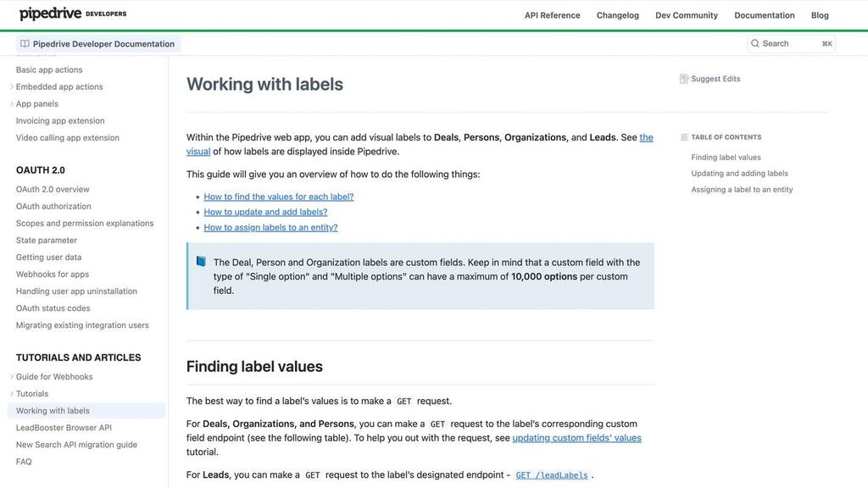The width and height of the screenshot is (868, 488).
Task: Open OAuth status codes page
Action: [53, 308]
